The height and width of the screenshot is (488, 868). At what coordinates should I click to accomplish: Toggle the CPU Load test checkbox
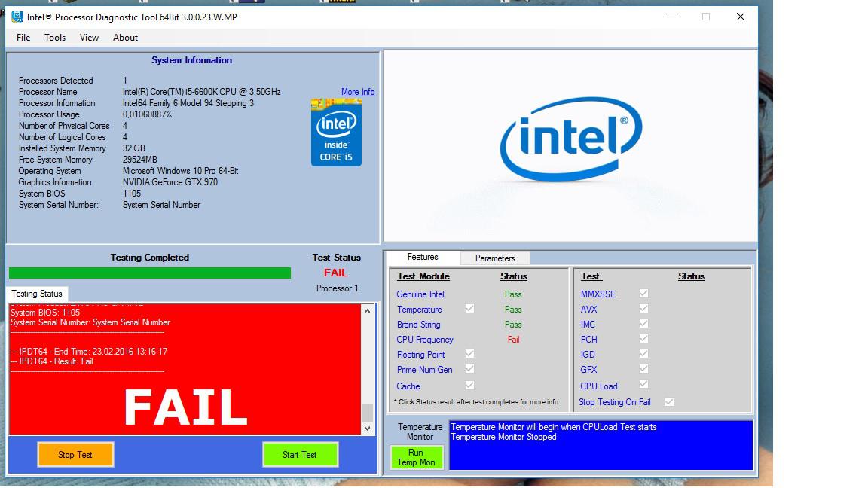pyautogui.click(x=643, y=383)
